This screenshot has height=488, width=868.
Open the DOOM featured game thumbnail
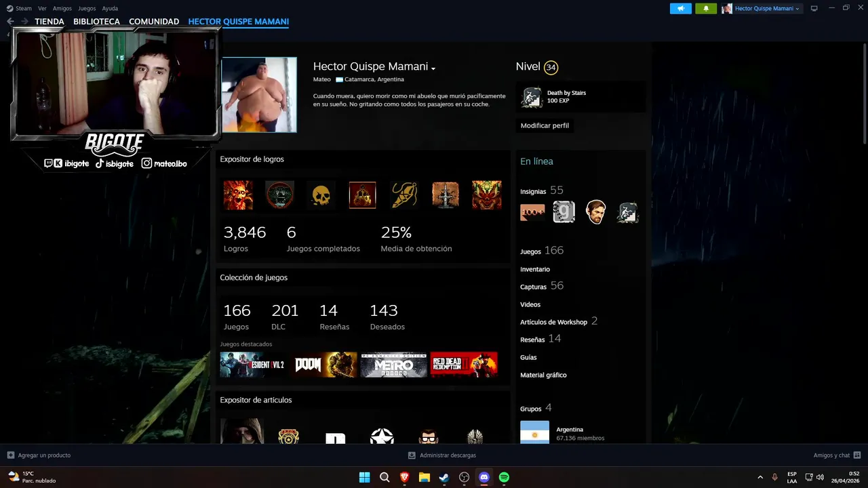tap(324, 365)
